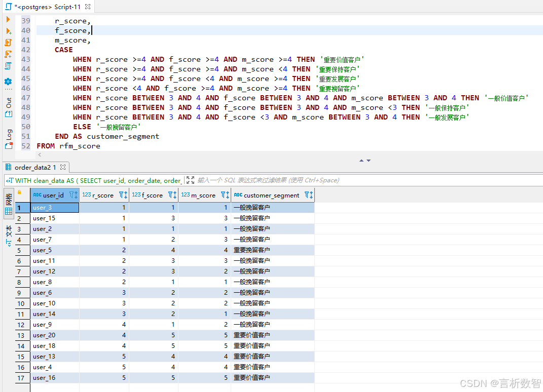This screenshot has height=392, width=543.
Task: Click the r_score column header
Action: pos(104,195)
